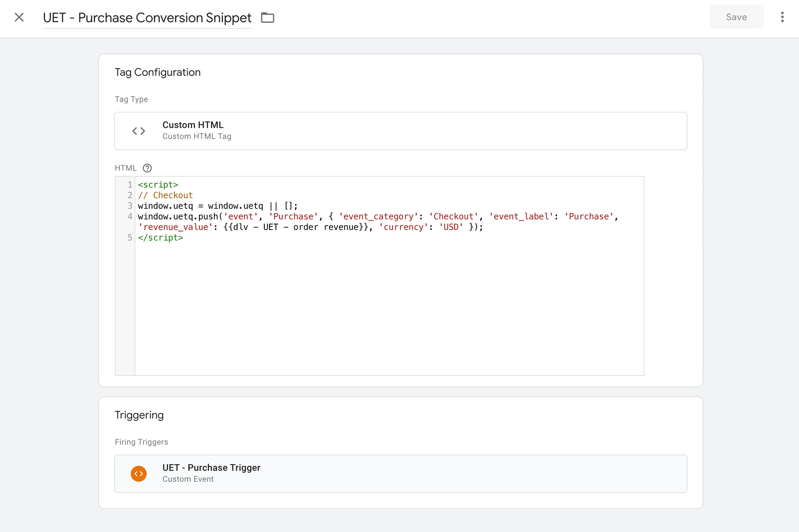Click the orange Custom Event trigger icon
This screenshot has height=532, width=799.
click(x=138, y=474)
